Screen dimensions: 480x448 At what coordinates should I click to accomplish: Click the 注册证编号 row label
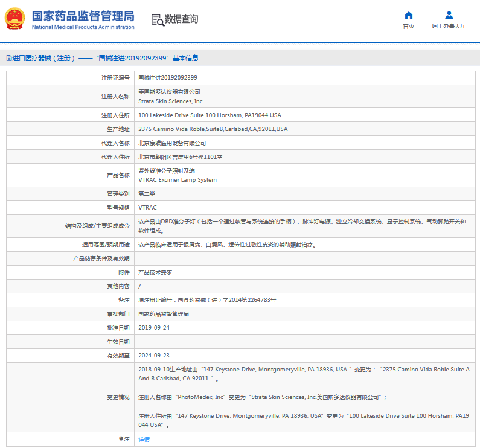115,78
